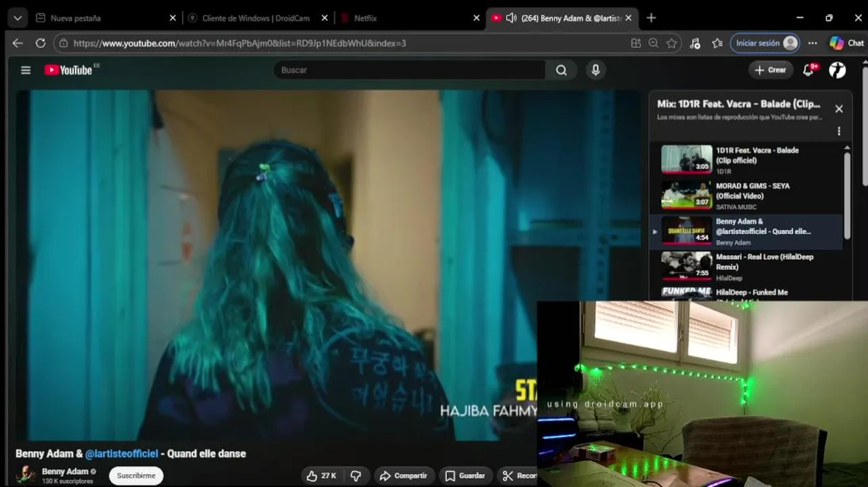868x487 pixels.
Task: Click the currently playing arrow marker in playlist
Action: point(654,231)
